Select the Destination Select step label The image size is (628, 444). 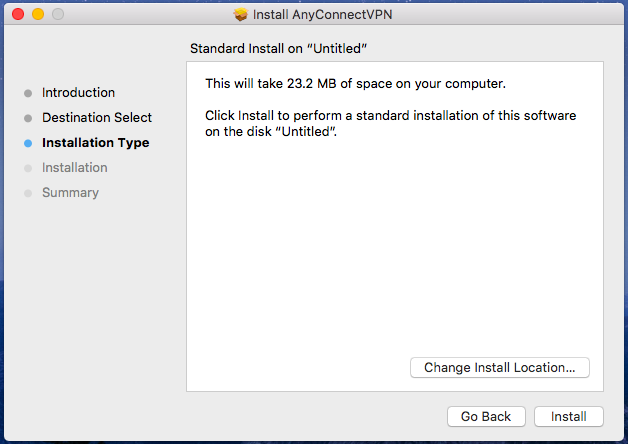[97, 118]
